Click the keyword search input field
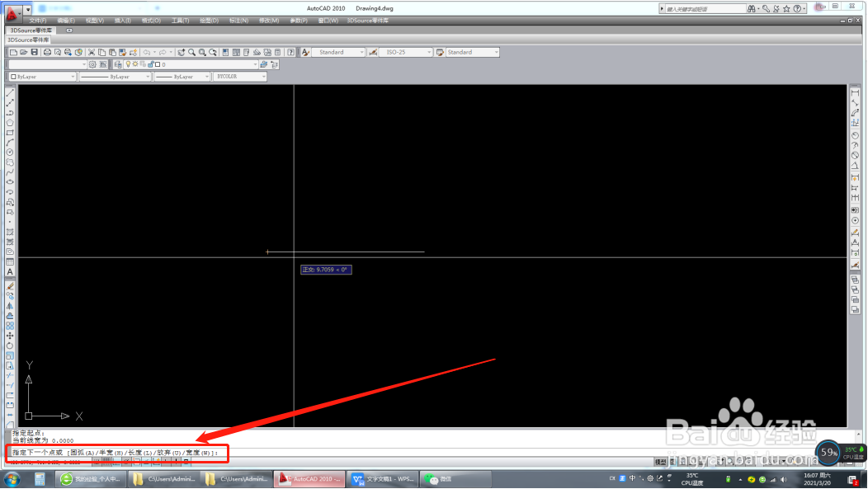This screenshot has height=489, width=868. [705, 9]
